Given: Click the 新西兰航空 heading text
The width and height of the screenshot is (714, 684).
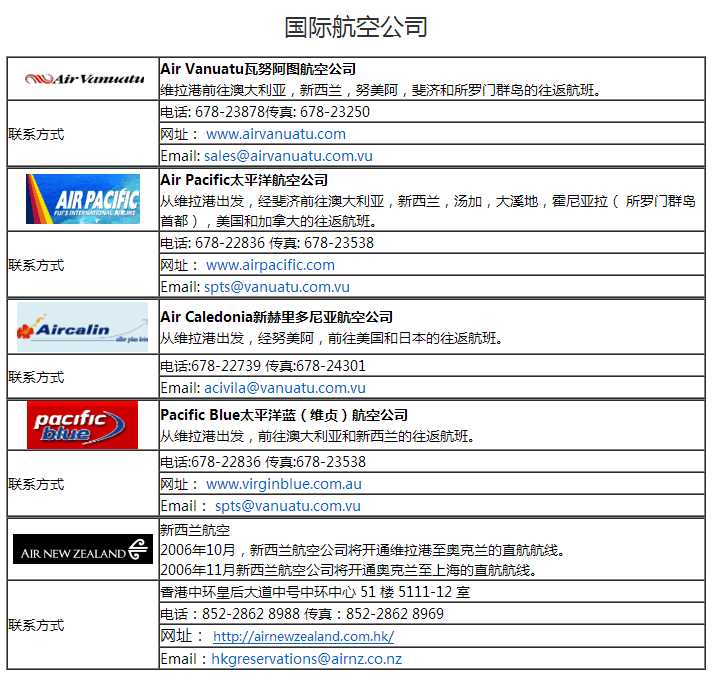Looking at the screenshot, I should point(195,531).
